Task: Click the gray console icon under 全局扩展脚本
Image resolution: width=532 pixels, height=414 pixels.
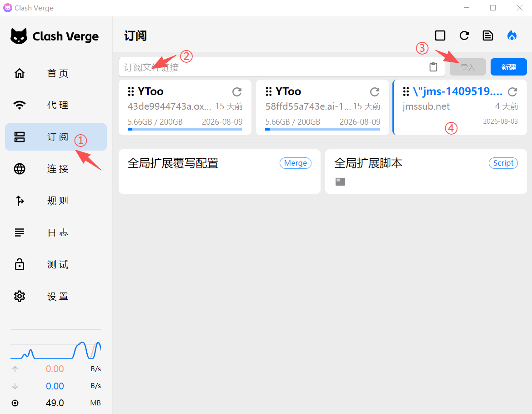Action: 340,182
